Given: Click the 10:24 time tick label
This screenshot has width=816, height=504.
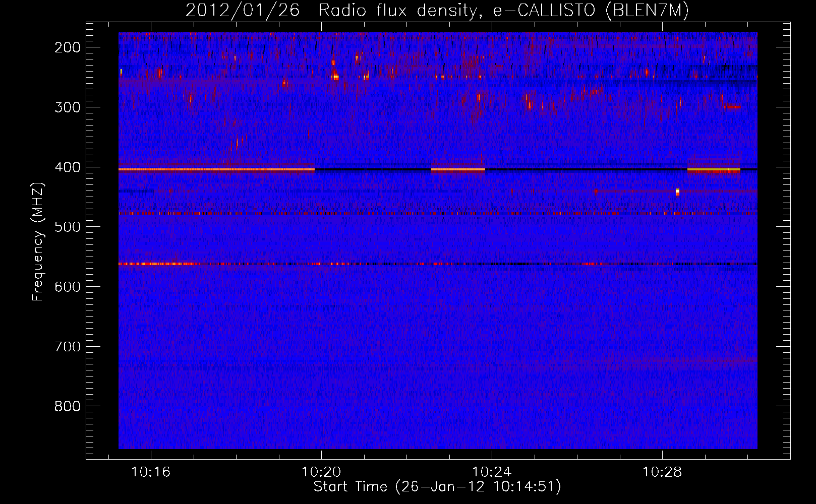Looking at the screenshot, I should click(x=492, y=472).
